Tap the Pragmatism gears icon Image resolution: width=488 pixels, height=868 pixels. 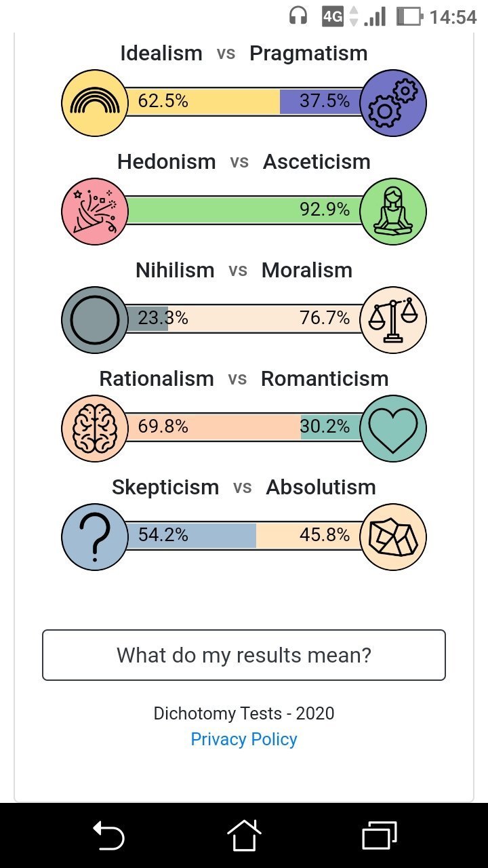[393, 102]
